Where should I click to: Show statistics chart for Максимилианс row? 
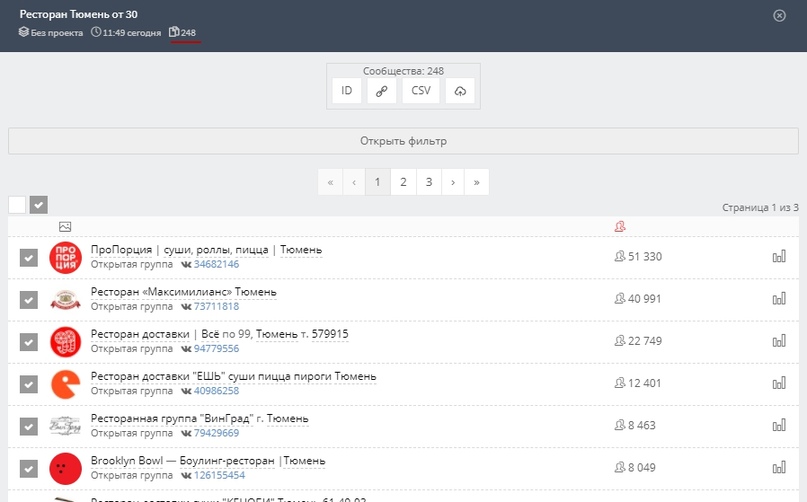point(779,299)
